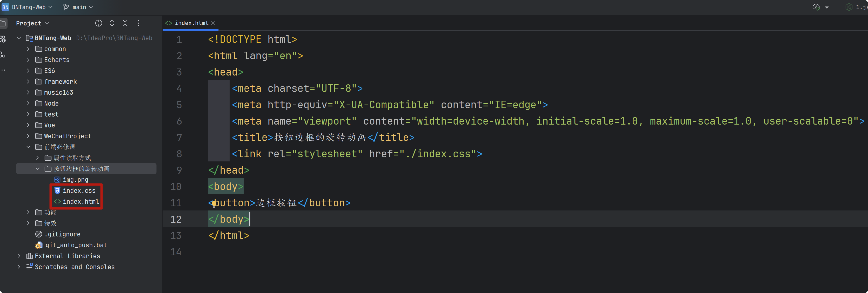Collapse the 前端必修课 folder
868x293 pixels.
coord(28,147)
